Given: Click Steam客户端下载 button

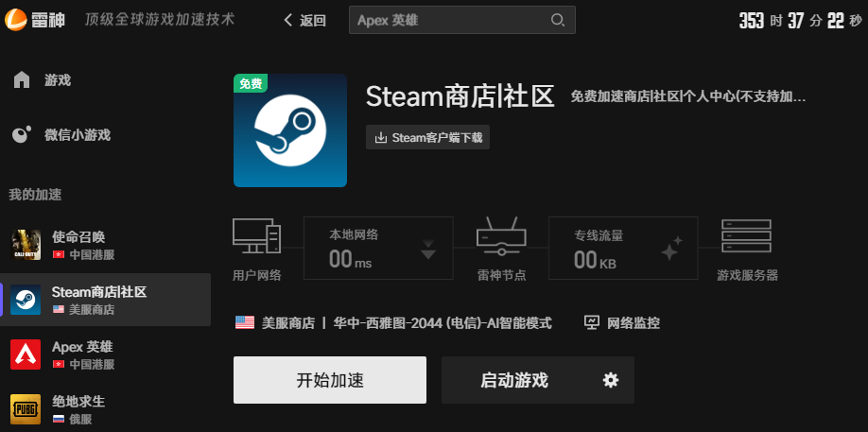Looking at the screenshot, I should pyautogui.click(x=427, y=137).
